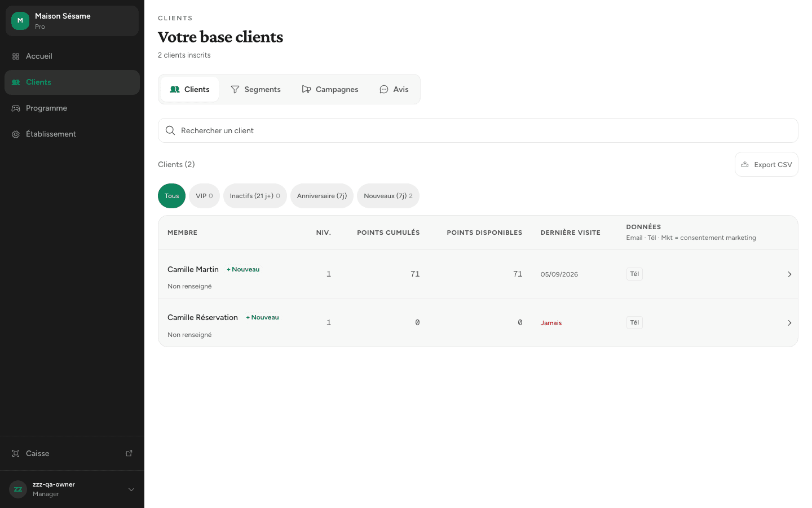
Task: Select Clients in the sidebar
Action: point(72,82)
